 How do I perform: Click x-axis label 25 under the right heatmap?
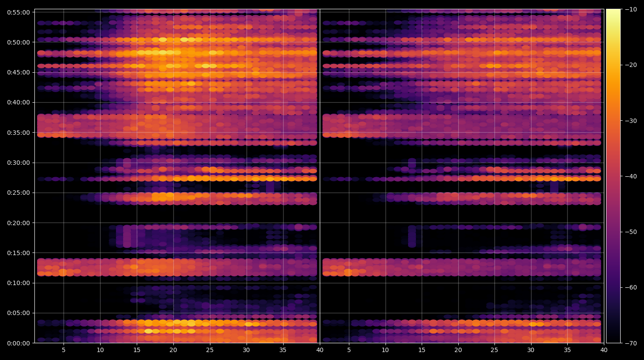(494, 350)
